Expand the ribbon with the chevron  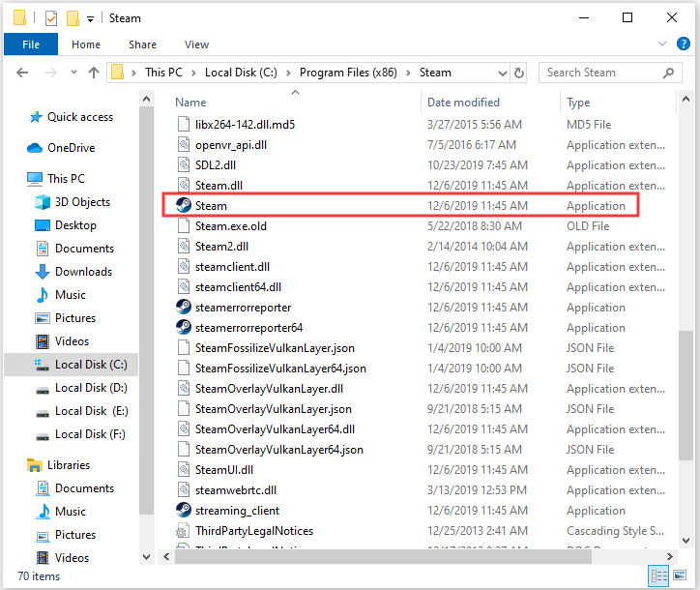click(x=662, y=44)
